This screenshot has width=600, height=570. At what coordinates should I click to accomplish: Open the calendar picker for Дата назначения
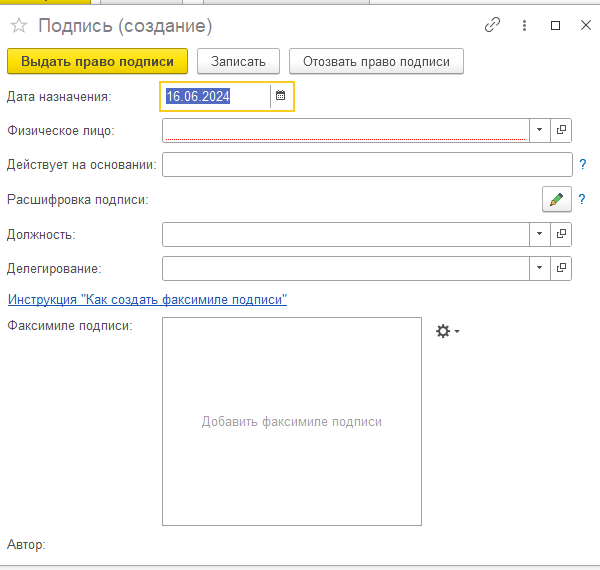coord(280,96)
